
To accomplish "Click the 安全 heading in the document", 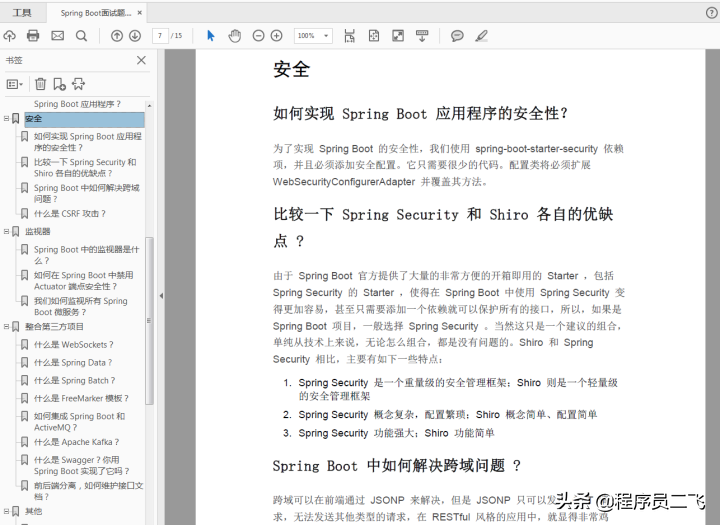I will 292,70.
